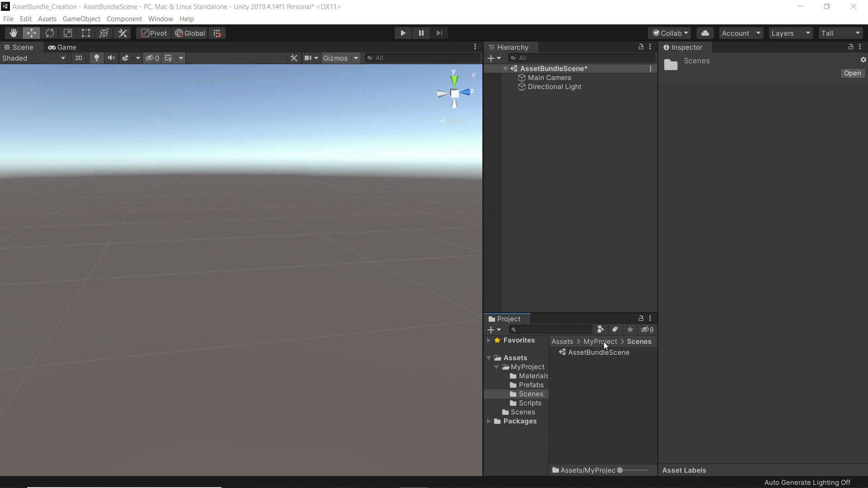Drag the Asset Labels slider at bottom

pos(622,470)
